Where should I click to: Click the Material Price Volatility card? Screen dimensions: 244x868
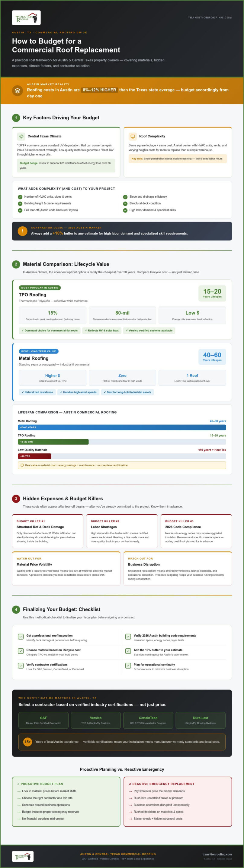[66, 568]
